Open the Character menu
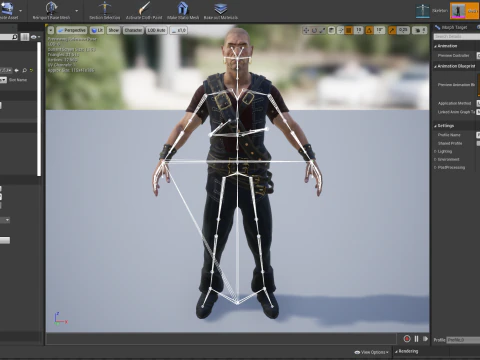This screenshot has height=360, width=480. point(133,30)
